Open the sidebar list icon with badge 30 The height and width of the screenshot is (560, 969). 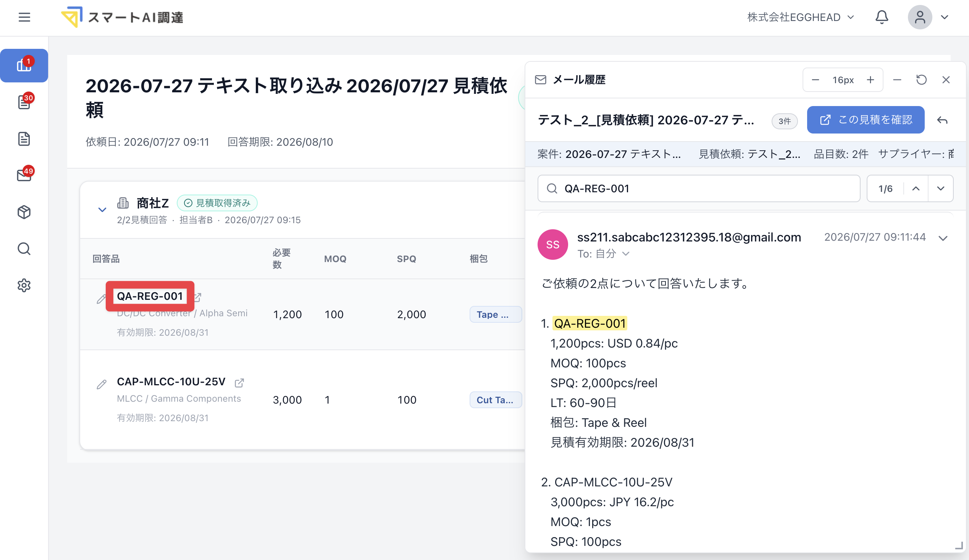24,102
